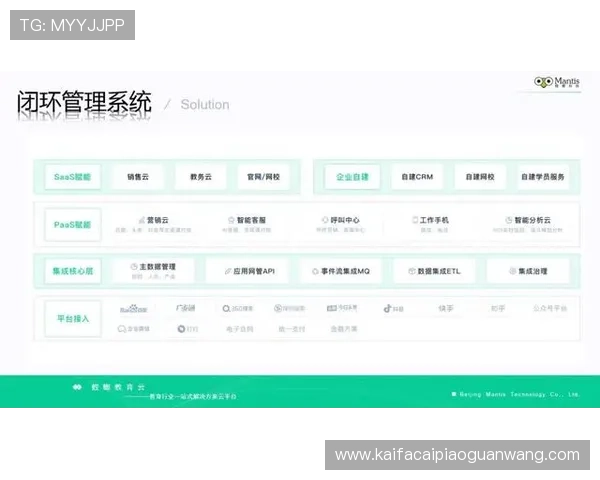Click the icon beside 主数据管理
Viewport: 600px width, 480px height.
[x=134, y=266]
